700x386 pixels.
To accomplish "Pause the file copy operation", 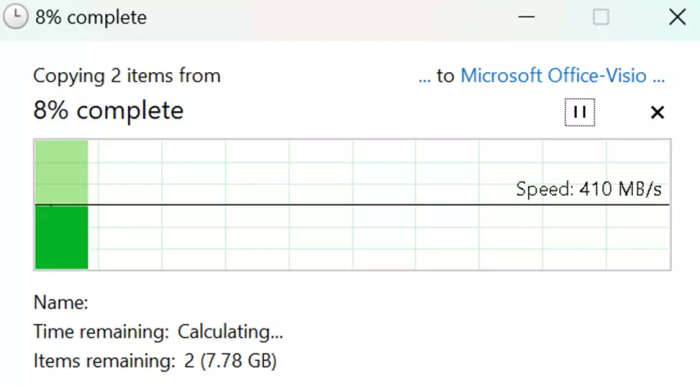I will pyautogui.click(x=579, y=112).
